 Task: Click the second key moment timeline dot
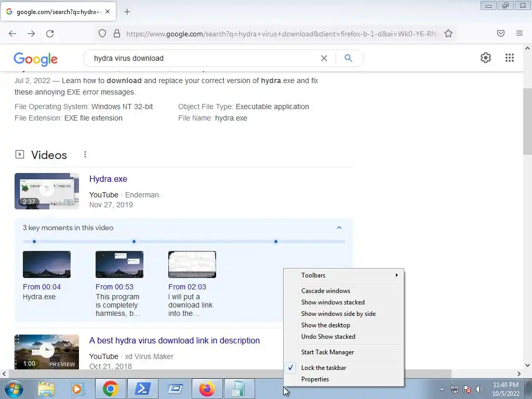[x=134, y=242]
